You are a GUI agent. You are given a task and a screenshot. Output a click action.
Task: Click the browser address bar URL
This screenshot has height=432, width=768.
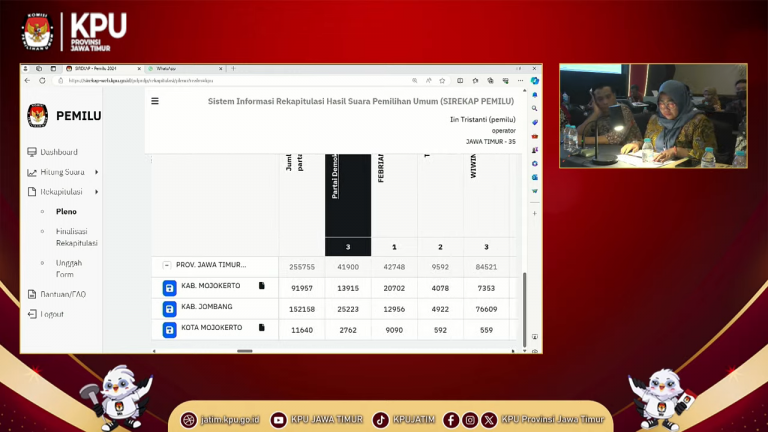141,80
